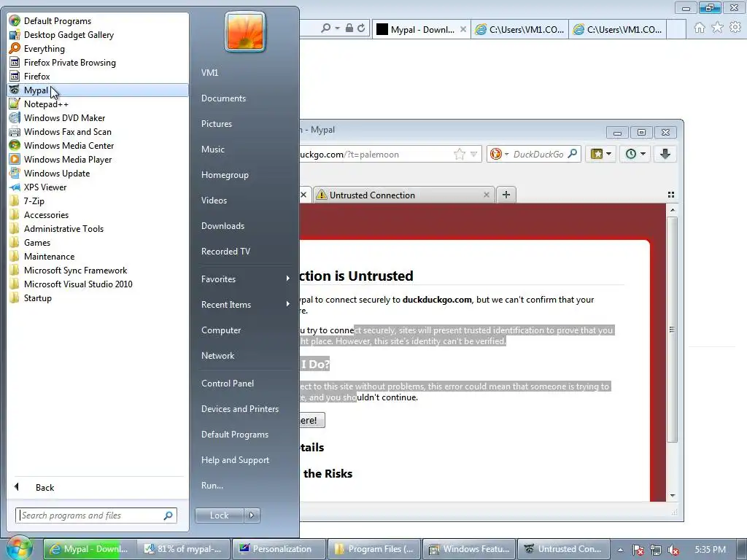This screenshot has height=560, width=747.
Task: Launch Firefox Private Browsing
Action: [98, 63]
